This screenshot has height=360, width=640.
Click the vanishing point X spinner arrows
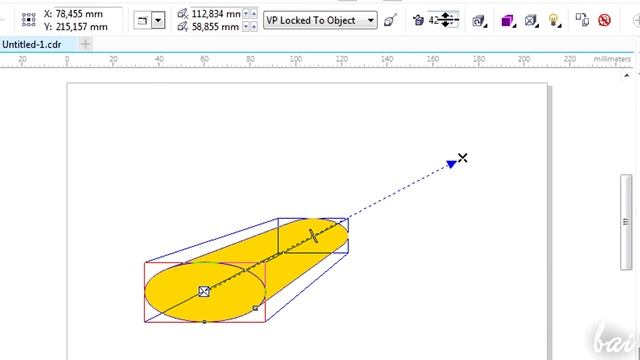coord(250,14)
